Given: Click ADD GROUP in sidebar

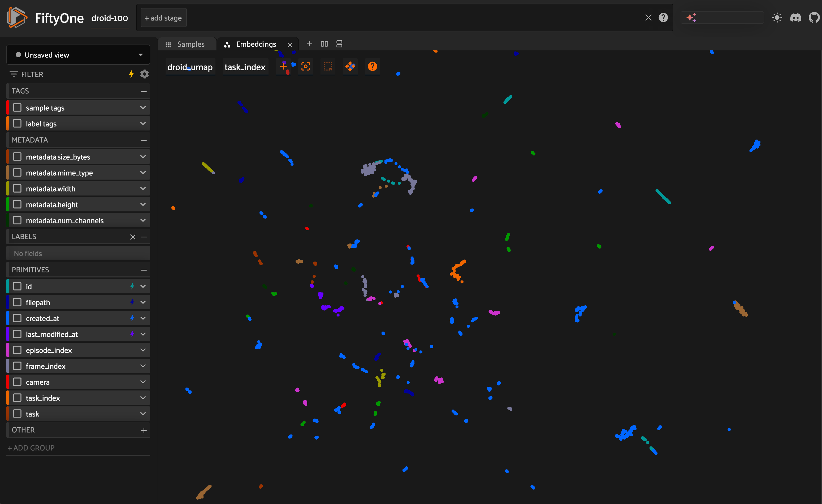Looking at the screenshot, I should [x=31, y=448].
